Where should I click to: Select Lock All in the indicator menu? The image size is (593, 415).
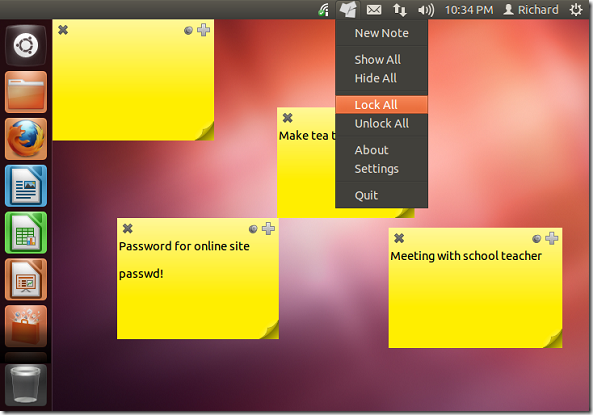click(382, 105)
